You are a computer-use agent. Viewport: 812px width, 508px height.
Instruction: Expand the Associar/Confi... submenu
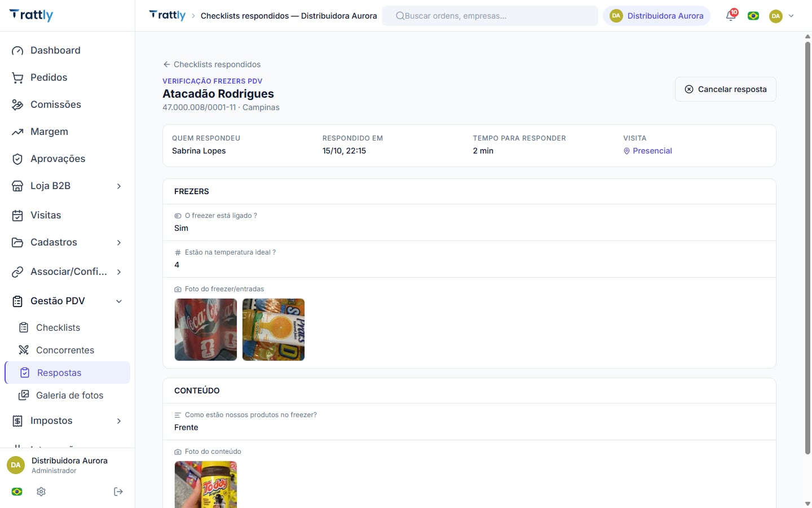119,272
